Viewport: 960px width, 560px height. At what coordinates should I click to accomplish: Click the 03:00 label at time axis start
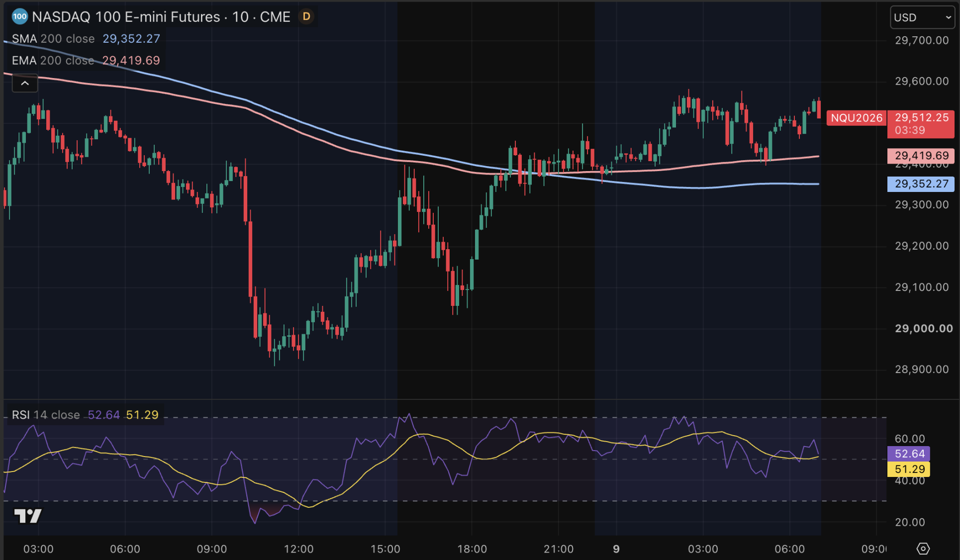tap(38, 549)
